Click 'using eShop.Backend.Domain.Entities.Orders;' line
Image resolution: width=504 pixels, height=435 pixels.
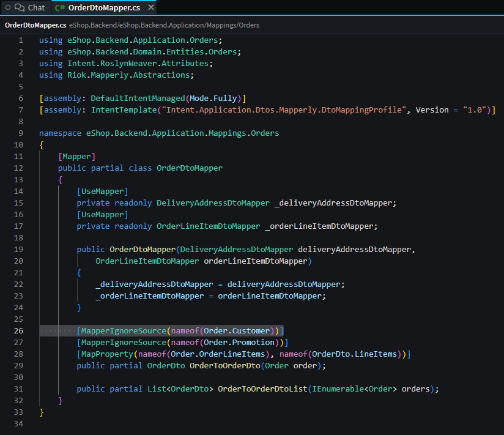[140, 52]
